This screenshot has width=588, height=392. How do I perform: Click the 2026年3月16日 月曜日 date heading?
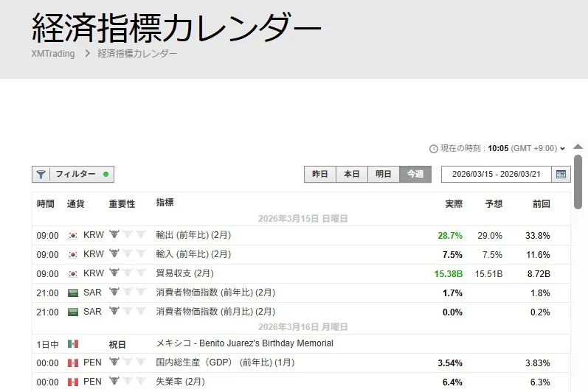(x=303, y=327)
